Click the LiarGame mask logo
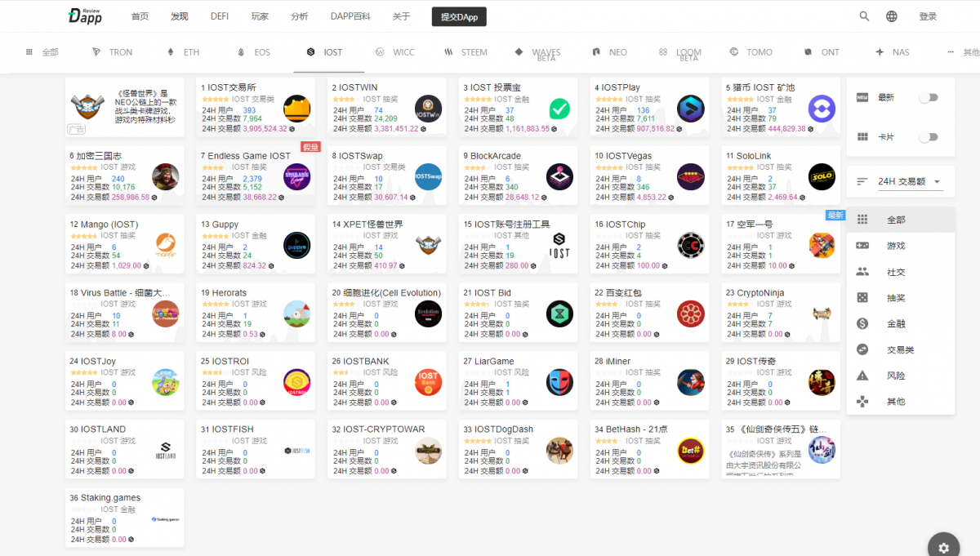This screenshot has height=556, width=980. click(559, 382)
